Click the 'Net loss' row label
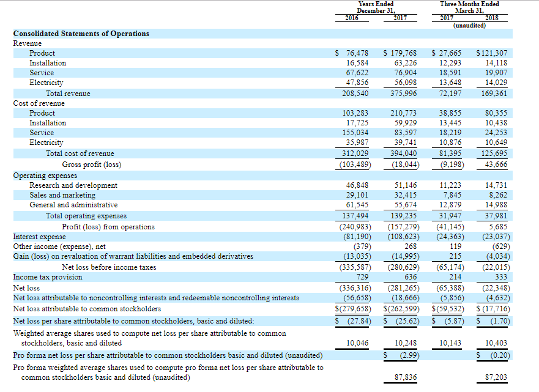The height and width of the screenshot is (392, 539). pyautogui.click(x=26, y=288)
